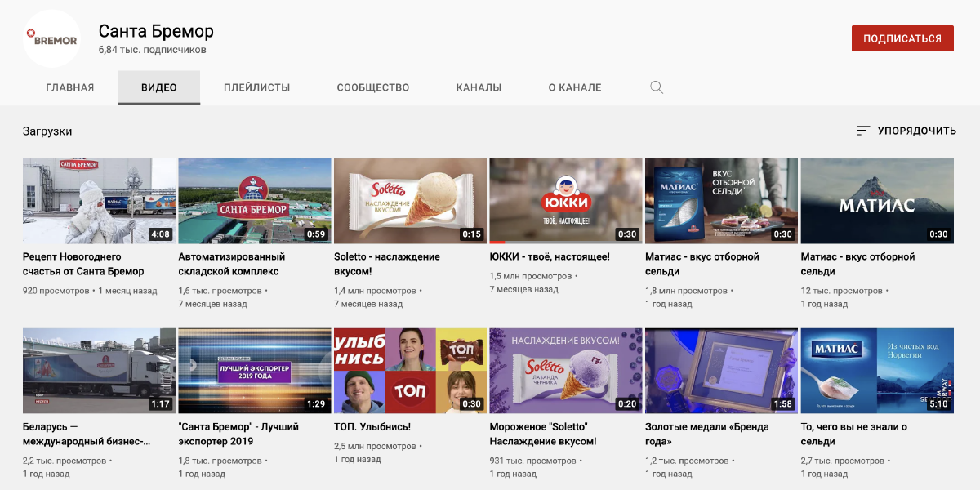This screenshot has width=980, height=490.
Task: Open the Матиас title above 12 тыс. просмотров
Action: 858,264
